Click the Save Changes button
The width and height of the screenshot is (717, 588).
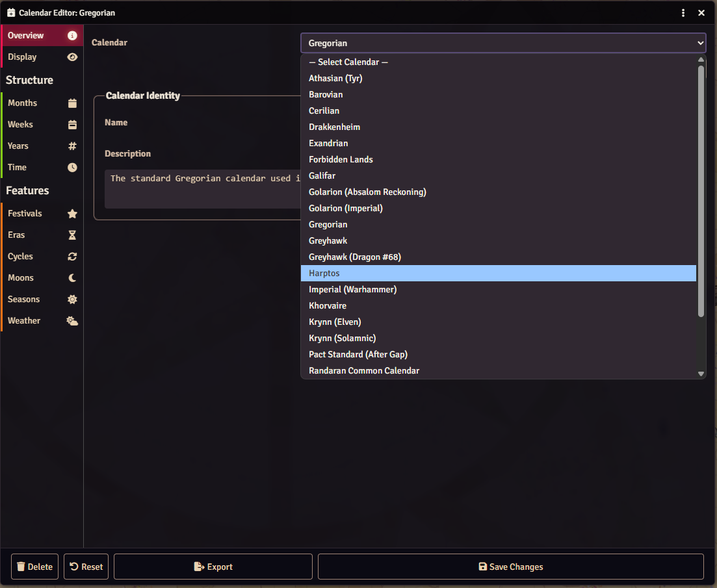coord(510,566)
